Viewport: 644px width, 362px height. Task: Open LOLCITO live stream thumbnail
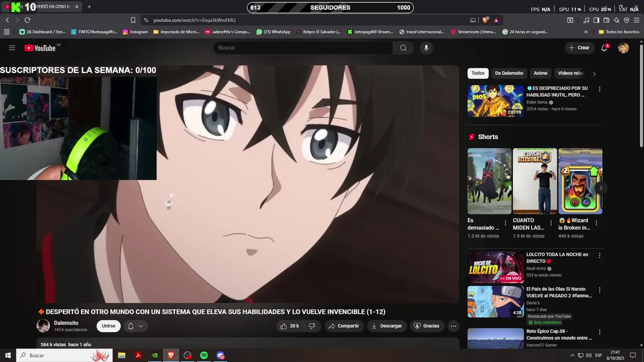496,267
